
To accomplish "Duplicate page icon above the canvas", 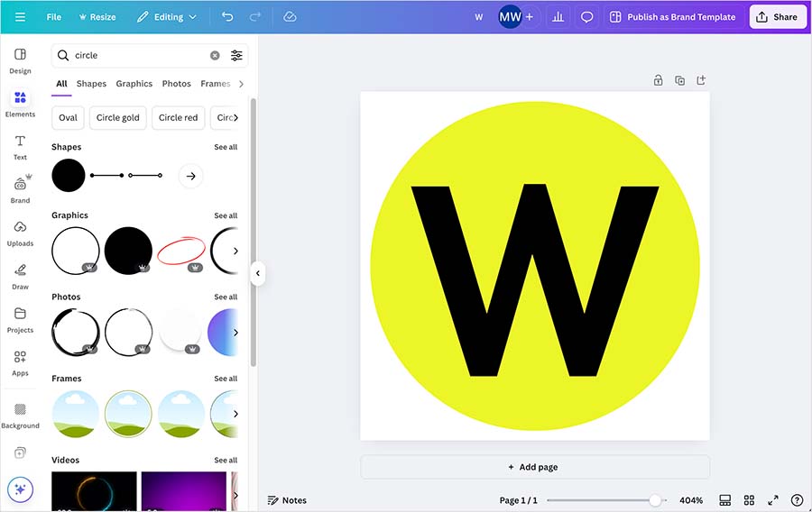I will pyautogui.click(x=680, y=80).
